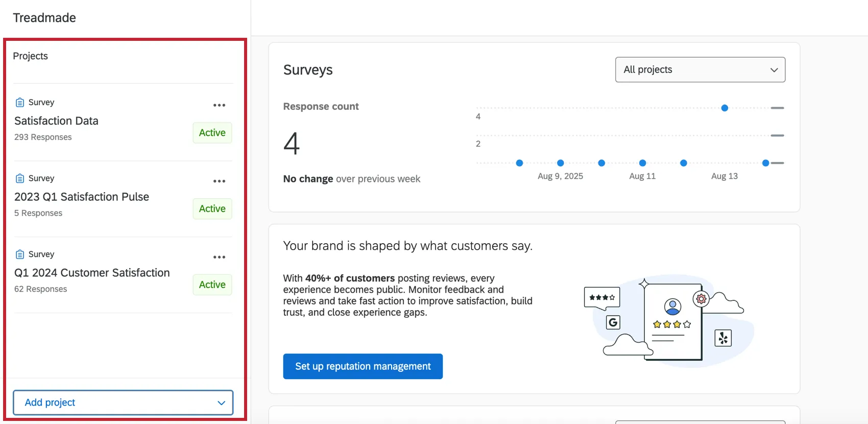This screenshot has height=424, width=868.
Task: Click the Treadmade brand title
Action: click(44, 18)
